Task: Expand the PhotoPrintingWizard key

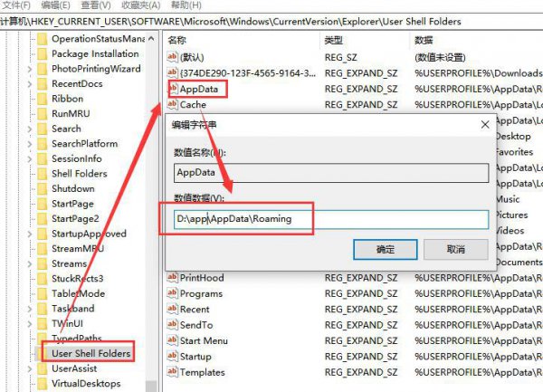Action: tap(30, 69)
